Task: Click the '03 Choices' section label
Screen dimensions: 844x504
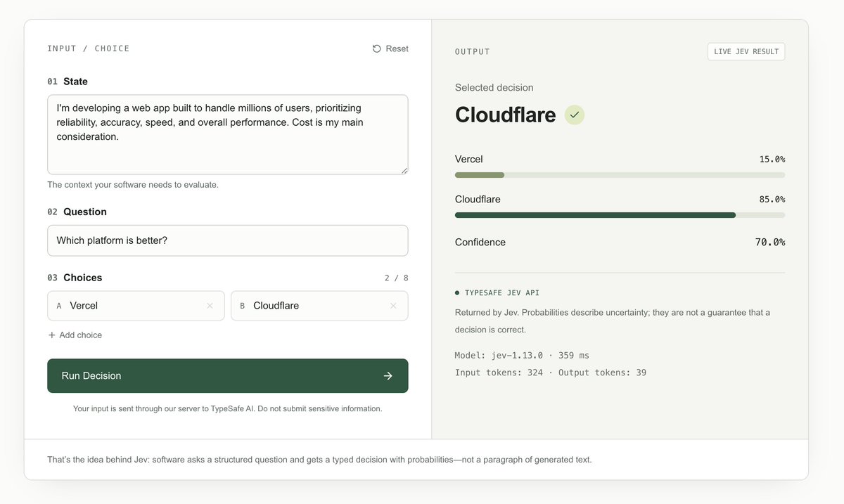Action: tap(75, 278)
